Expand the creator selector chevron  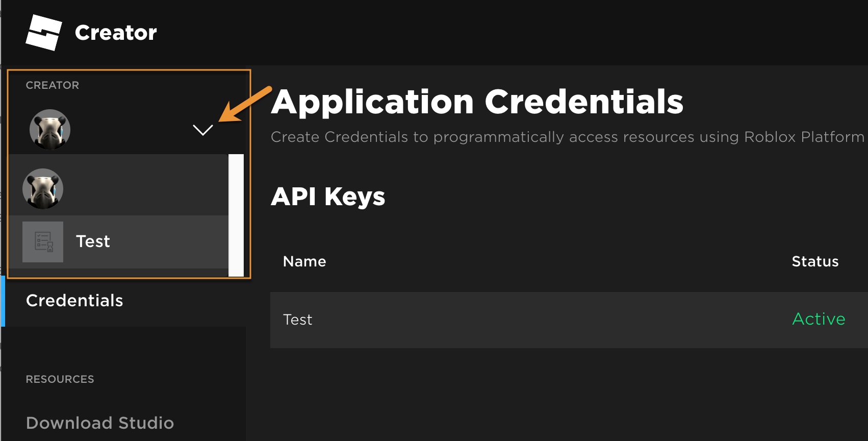[x=203, y=130]
